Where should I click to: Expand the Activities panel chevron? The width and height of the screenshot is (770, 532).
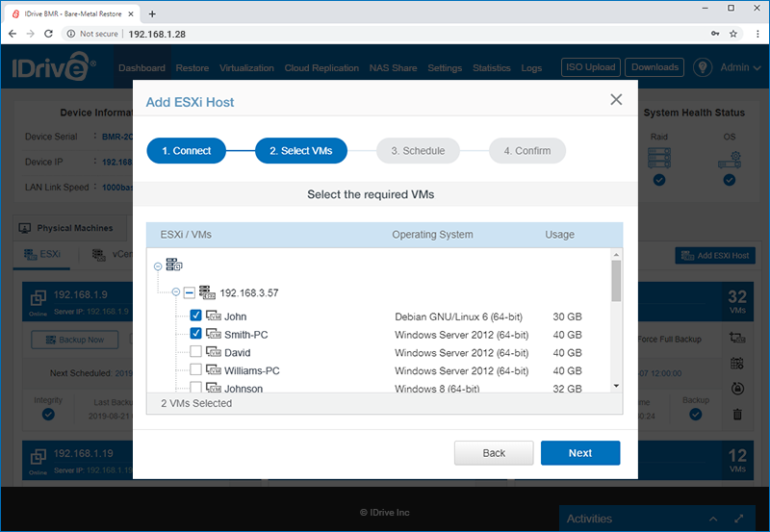coord(713,519)
